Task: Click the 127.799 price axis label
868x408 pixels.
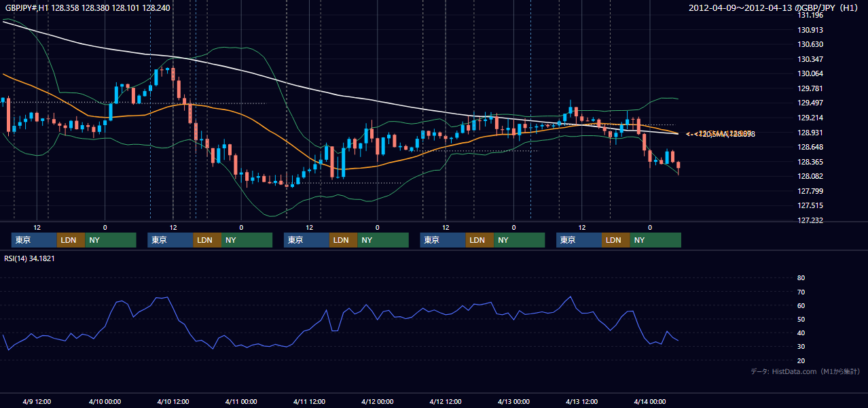Action: pos(810,191)
